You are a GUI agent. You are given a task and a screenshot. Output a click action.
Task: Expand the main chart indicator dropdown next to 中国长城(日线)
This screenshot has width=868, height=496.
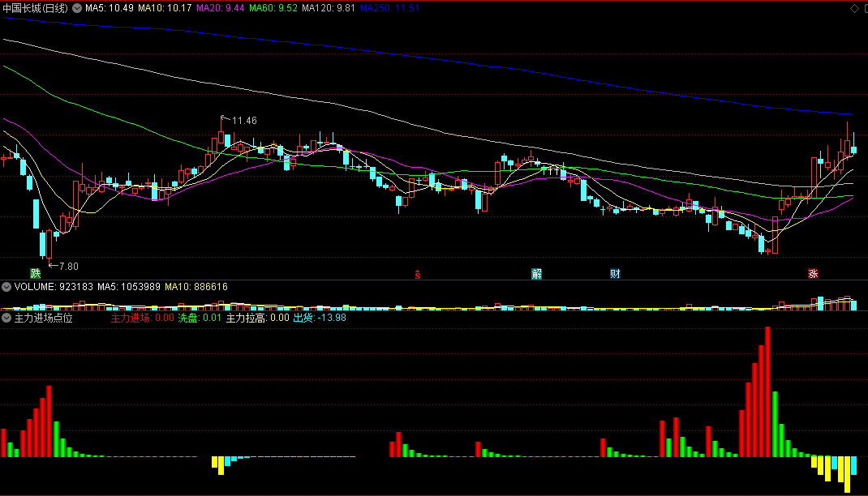(x=77, y=8)
